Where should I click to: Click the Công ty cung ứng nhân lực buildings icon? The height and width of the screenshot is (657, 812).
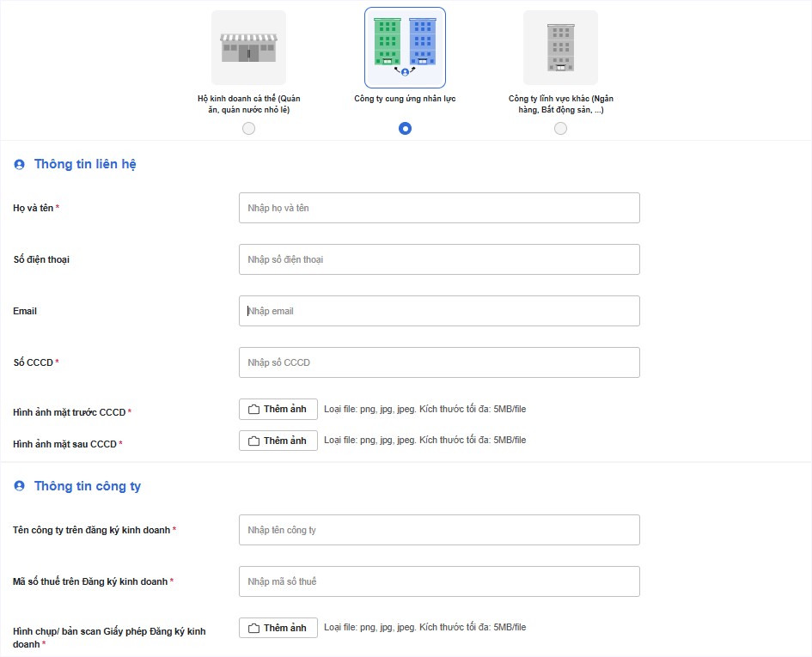[405, 47]
